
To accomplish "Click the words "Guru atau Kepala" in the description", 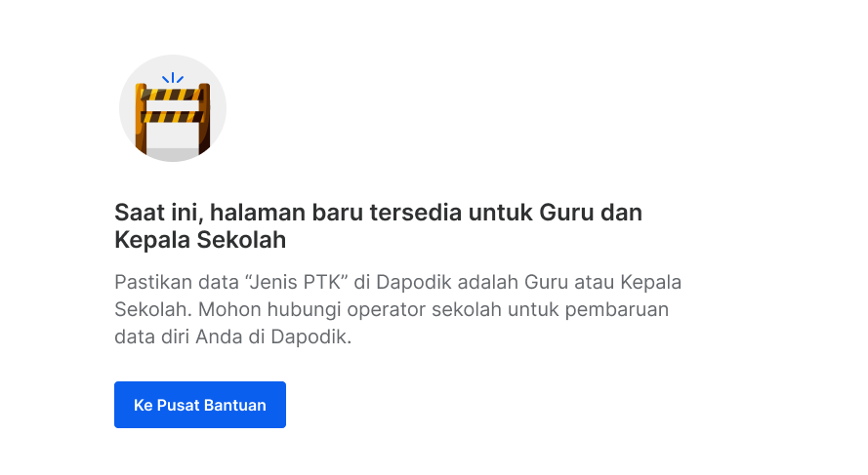I will tap(602, 282).
